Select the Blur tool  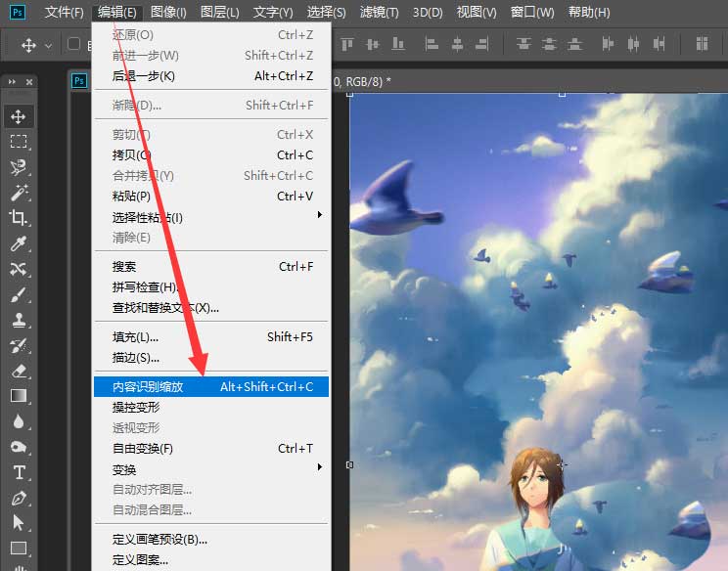19,421
